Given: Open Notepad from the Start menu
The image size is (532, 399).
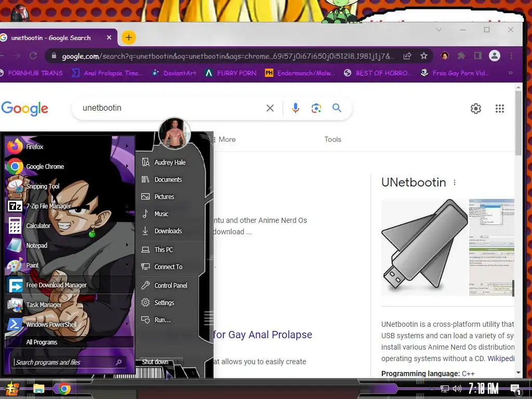Looking at the screenshot, I should pos(70,245).
